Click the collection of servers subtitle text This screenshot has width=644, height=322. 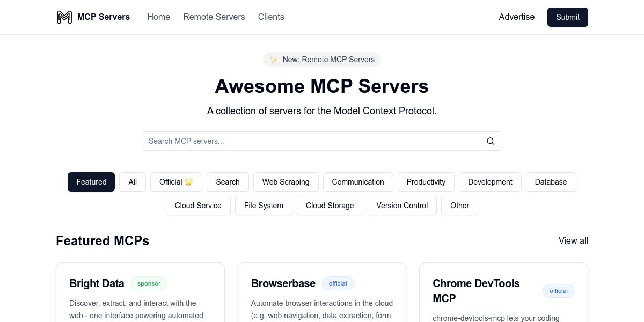tap(322, 111)
